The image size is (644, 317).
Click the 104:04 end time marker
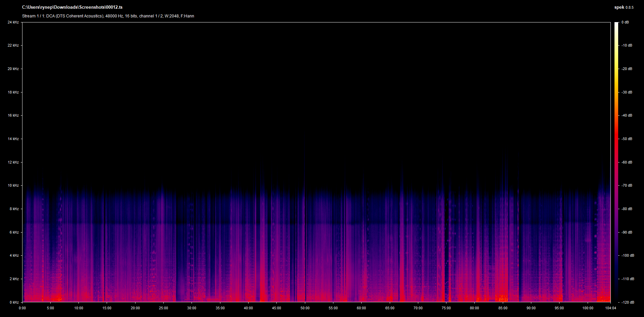[610, 308]
